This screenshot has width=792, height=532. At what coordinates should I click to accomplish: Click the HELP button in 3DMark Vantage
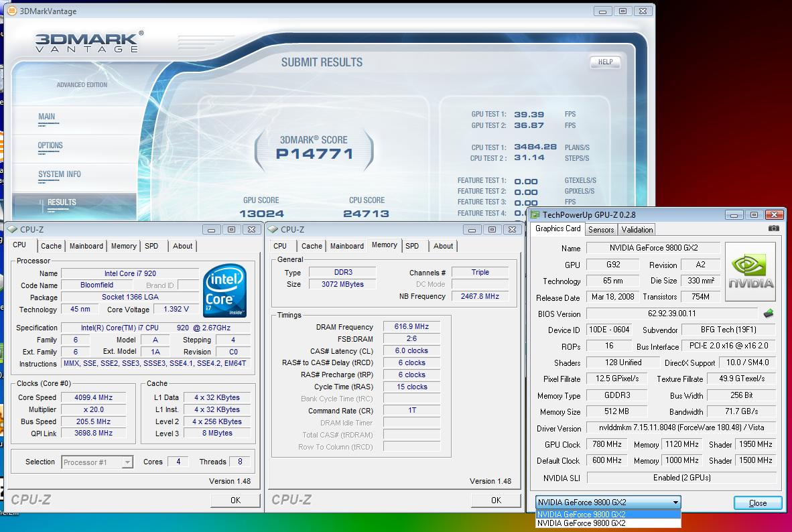pyautogui.click(x=605, y=62)
